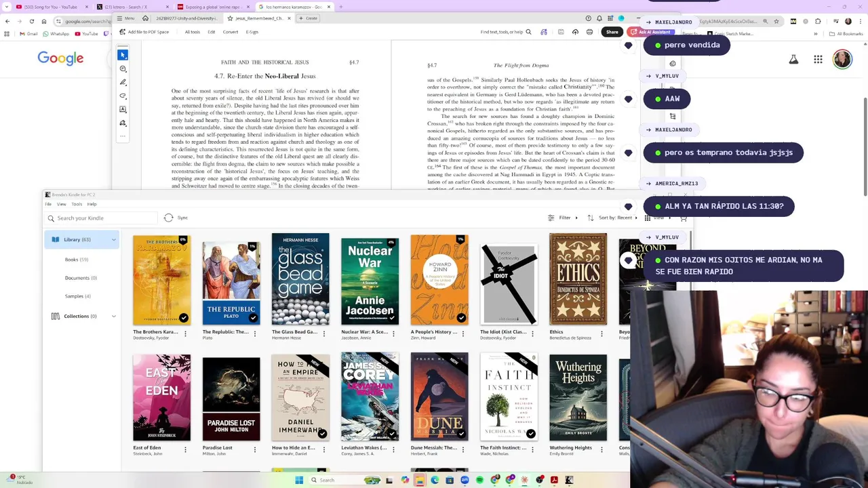The height and width of the screenshot is (488, 868).
Task: Expand the Collections section in Kindle sidebar
Action: pos(113,316)
